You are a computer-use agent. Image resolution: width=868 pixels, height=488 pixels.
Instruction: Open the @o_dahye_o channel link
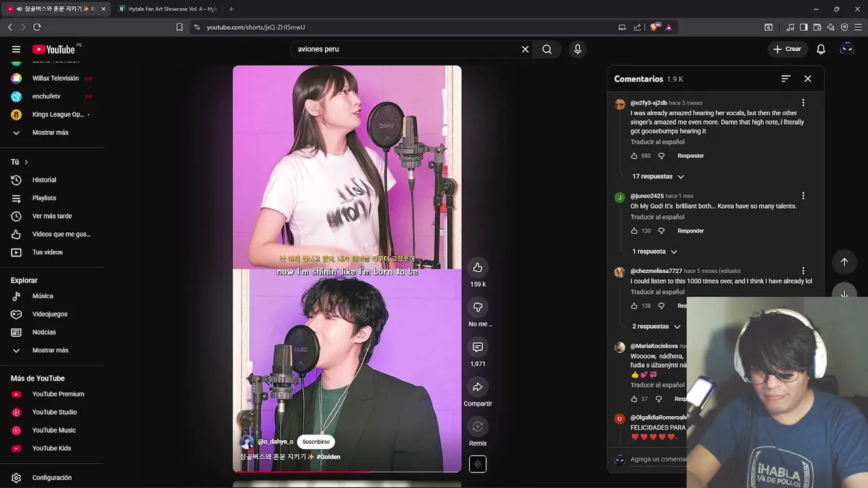pyautogui.click(x=275, y=442)
